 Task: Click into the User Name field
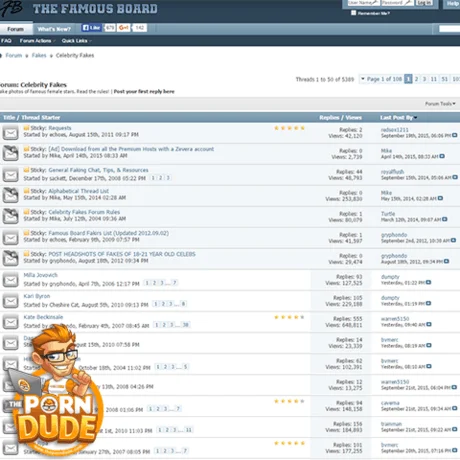click(363, 3)
